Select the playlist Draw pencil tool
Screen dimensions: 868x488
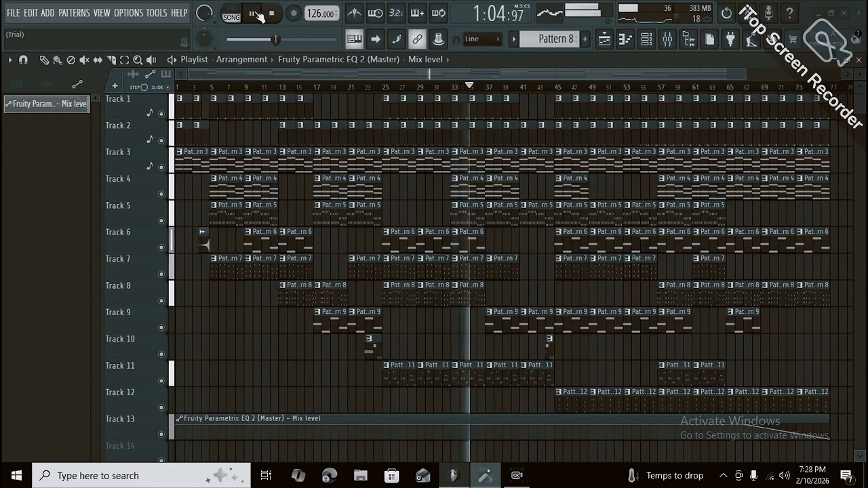(x=44, y=60)
